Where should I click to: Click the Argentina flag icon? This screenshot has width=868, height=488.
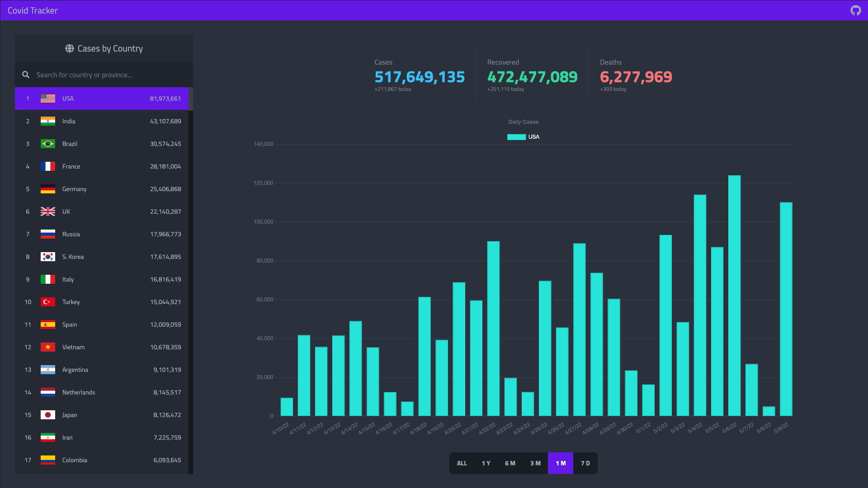point(48,370)
